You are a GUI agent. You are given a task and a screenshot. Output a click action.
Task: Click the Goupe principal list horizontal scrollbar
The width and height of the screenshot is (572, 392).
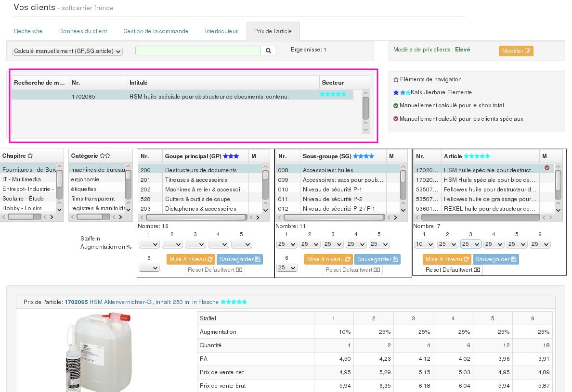[x=200, y=217]
